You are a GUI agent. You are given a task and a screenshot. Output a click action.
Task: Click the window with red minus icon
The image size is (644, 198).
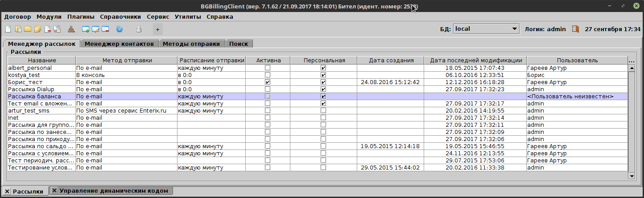105,29
